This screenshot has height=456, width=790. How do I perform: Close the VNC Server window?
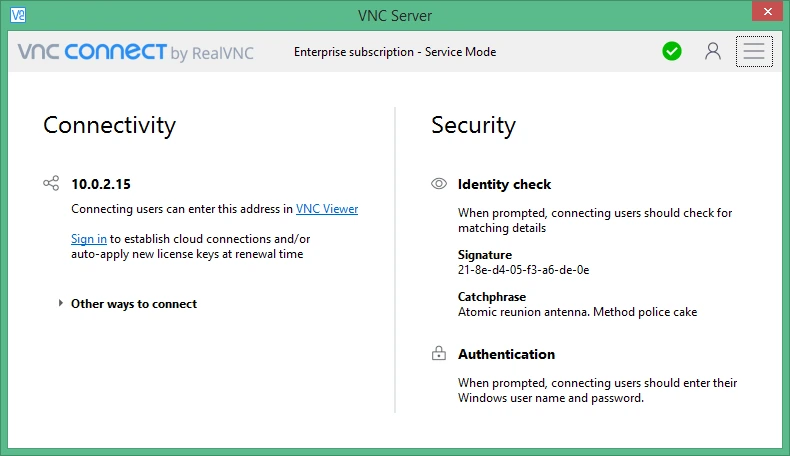pos(767,12)
